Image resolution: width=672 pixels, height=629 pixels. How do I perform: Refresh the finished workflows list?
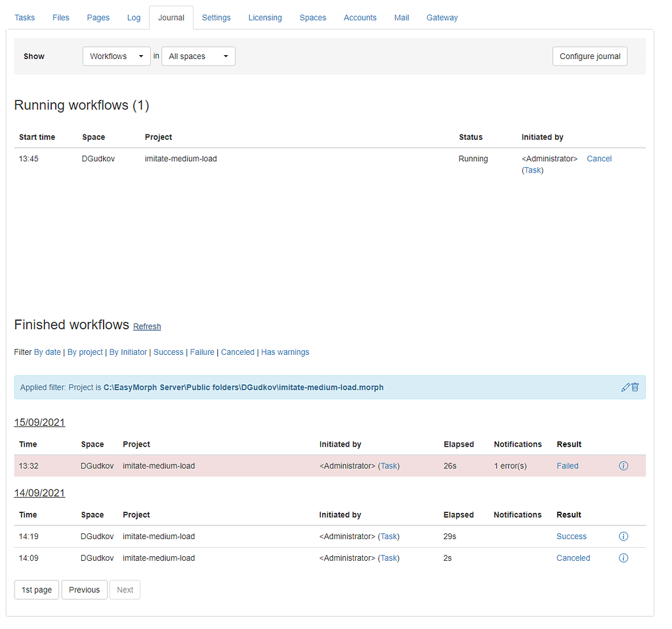click(x=146, y=326)
